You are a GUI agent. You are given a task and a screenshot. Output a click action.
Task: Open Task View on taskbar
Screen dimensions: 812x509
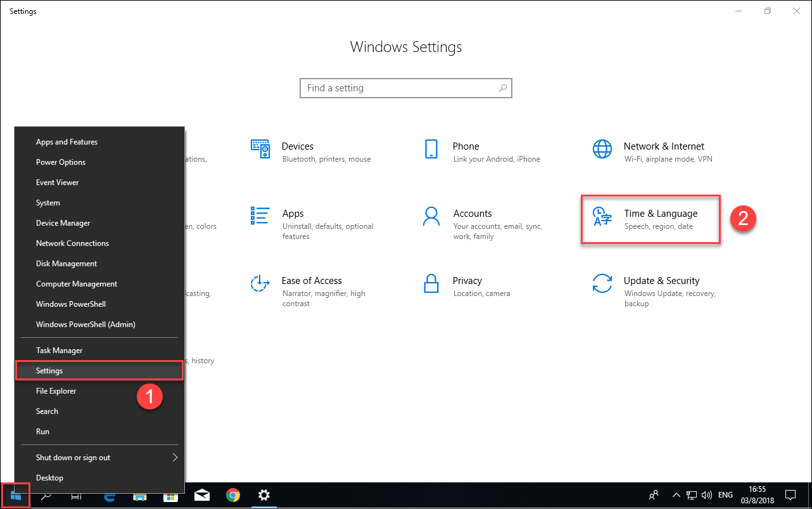click(x=77, y=496)
